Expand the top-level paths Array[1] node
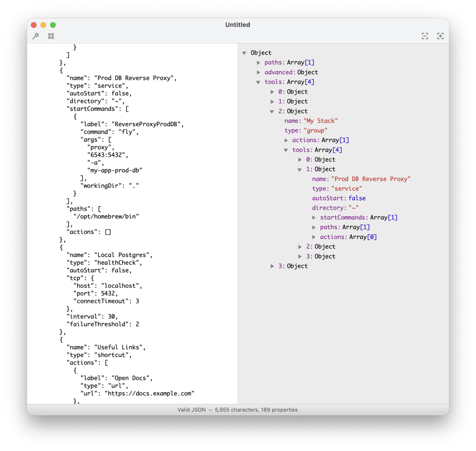The width and height of the screenshot is (476, 451). (x=258, y=63)
